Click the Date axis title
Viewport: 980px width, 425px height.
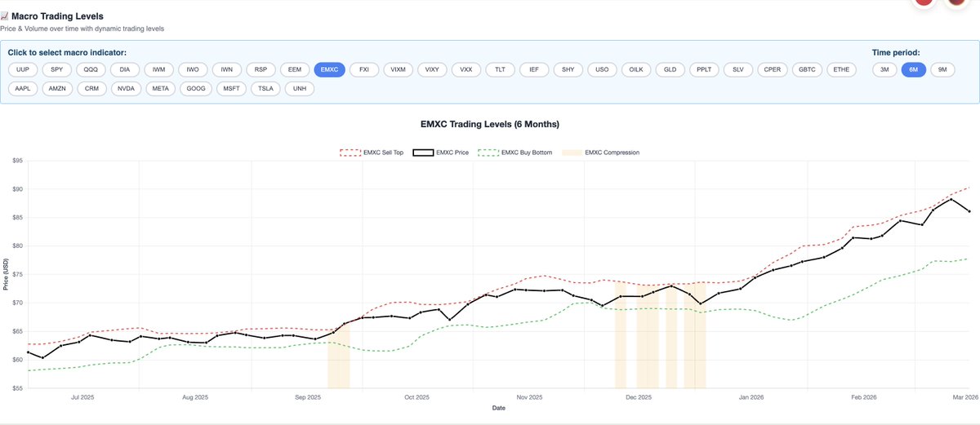(498, 408)
